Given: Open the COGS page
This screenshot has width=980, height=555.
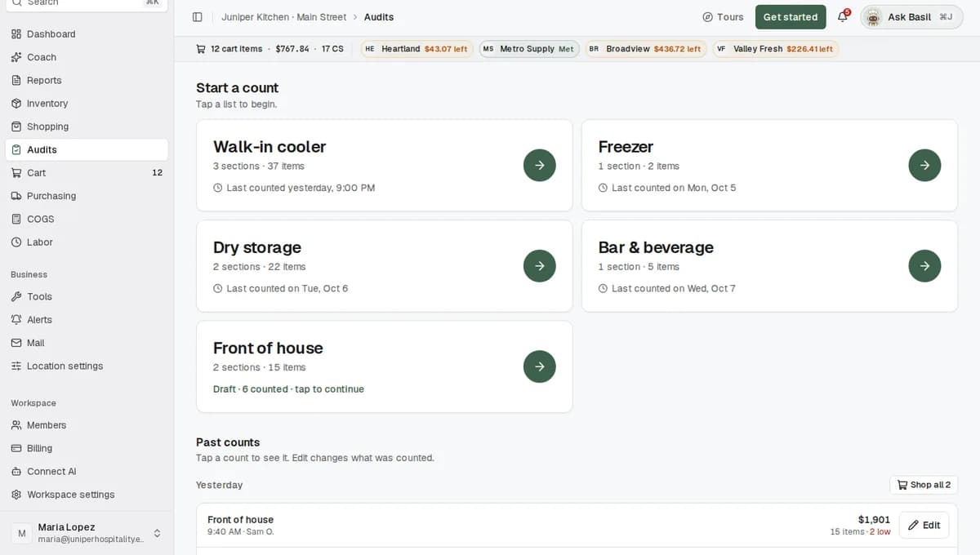Looking at the screenshot, I should 87,219.
